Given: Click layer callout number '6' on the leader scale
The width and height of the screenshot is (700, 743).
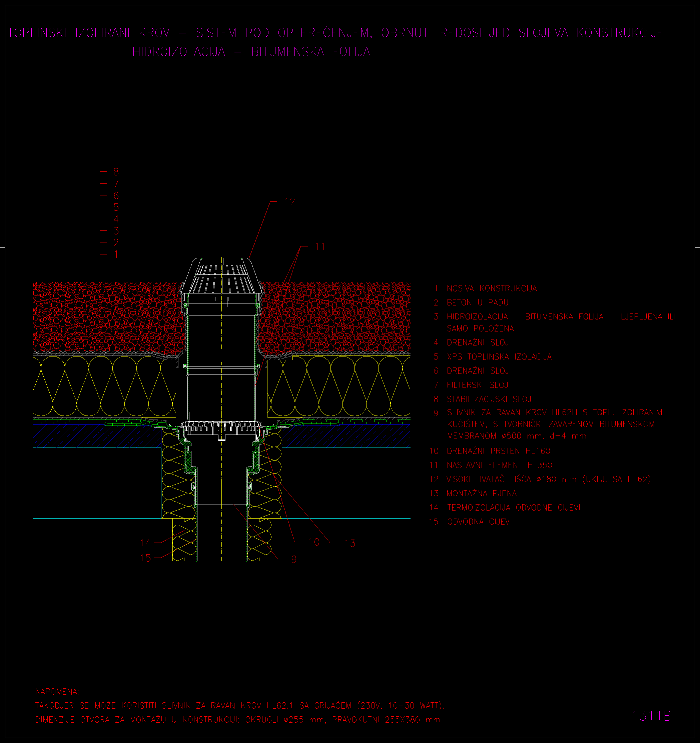Looking at the screenshot, I should [x=116, y=195].
